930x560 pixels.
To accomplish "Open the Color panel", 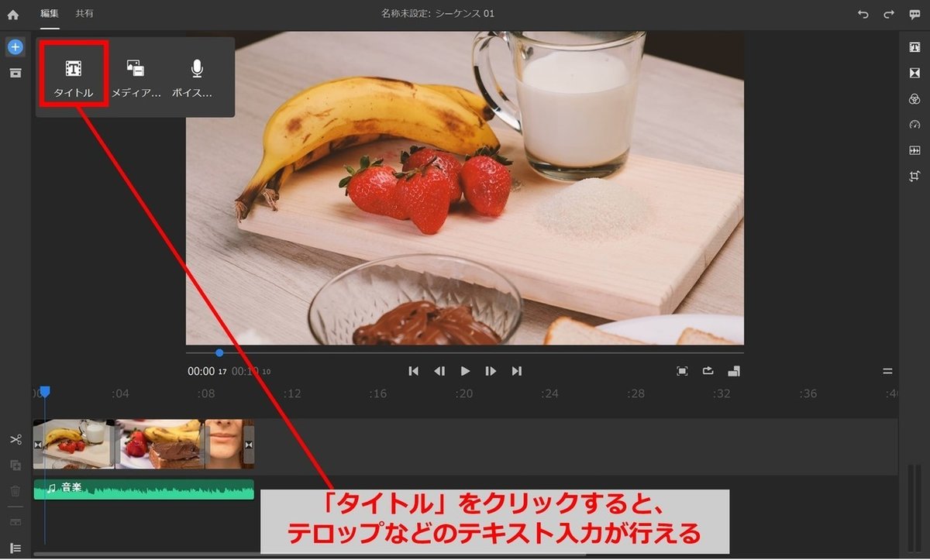I will (914, 99).
